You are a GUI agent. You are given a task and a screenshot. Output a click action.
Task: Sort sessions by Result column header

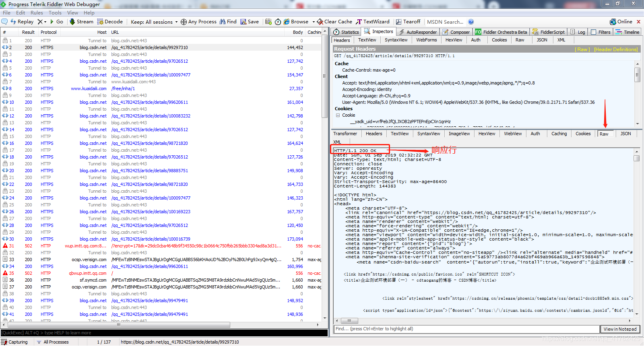(28, 32)
